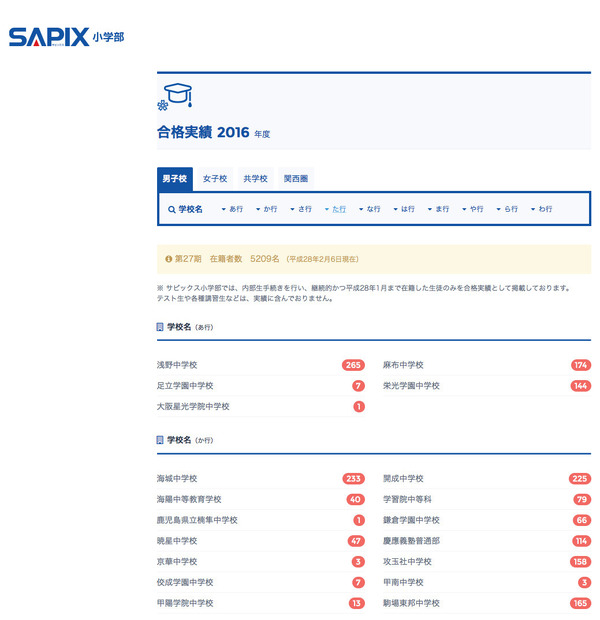The height and width of the screenshot is (620, 600).
Task: Click the 66 badge for 鎌倉学園中学校
Action: point(582,520)
